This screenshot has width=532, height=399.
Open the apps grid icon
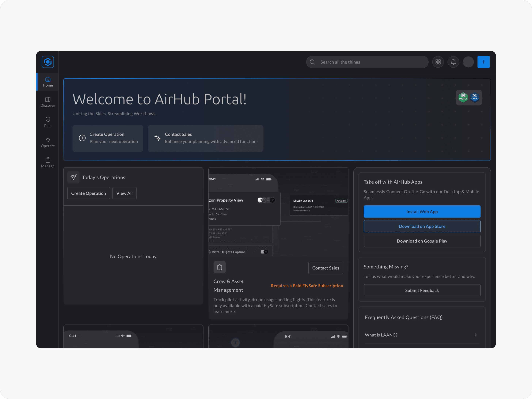coord(438,62)
